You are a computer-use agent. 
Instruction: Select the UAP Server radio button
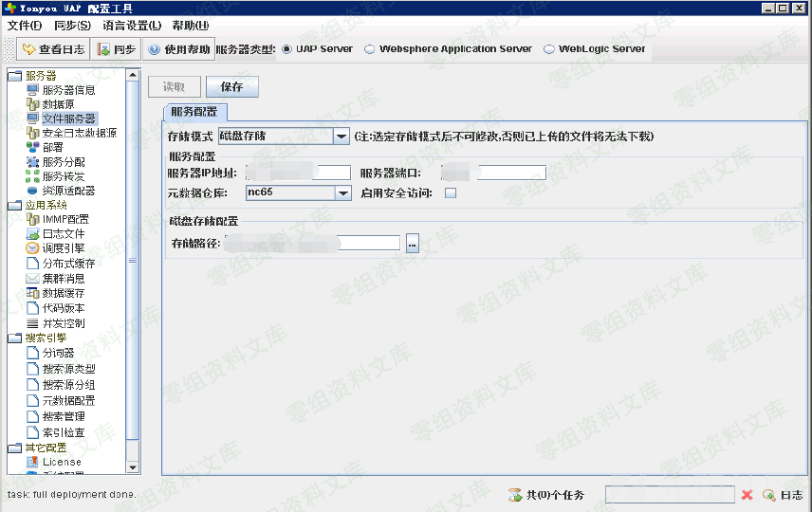pos(287,49)
